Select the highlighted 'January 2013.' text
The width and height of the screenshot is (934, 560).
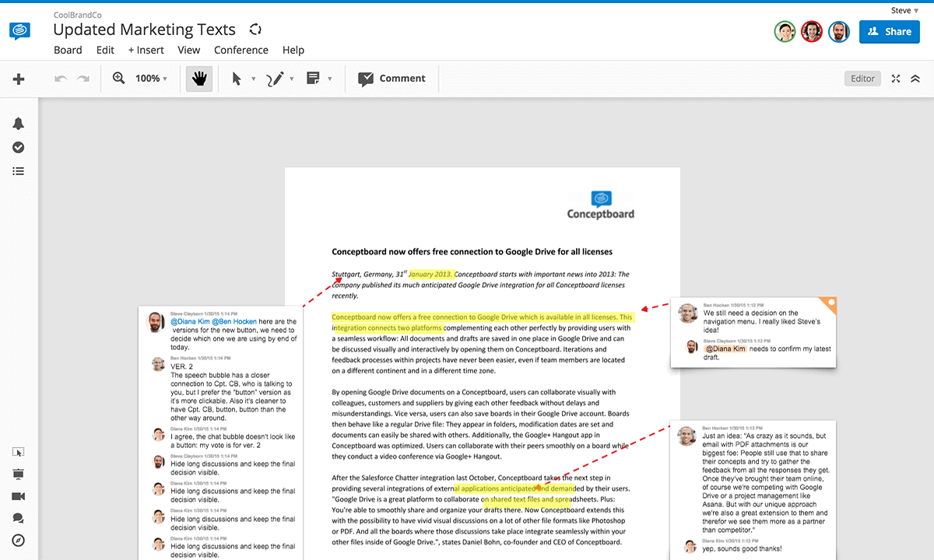[430, 274]
